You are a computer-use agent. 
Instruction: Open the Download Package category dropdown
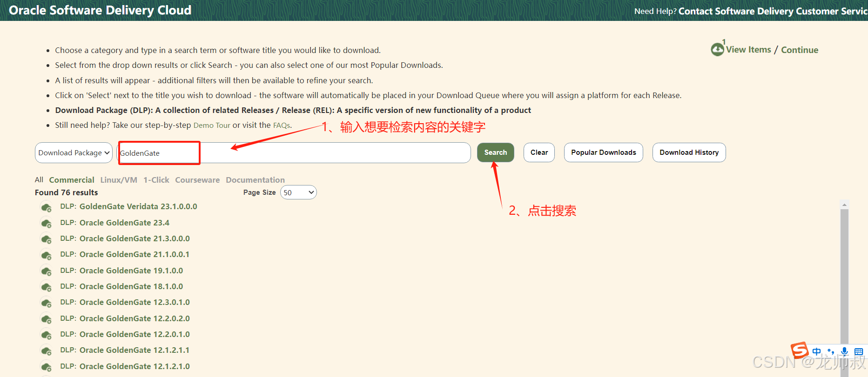click(x=74, y=152)
